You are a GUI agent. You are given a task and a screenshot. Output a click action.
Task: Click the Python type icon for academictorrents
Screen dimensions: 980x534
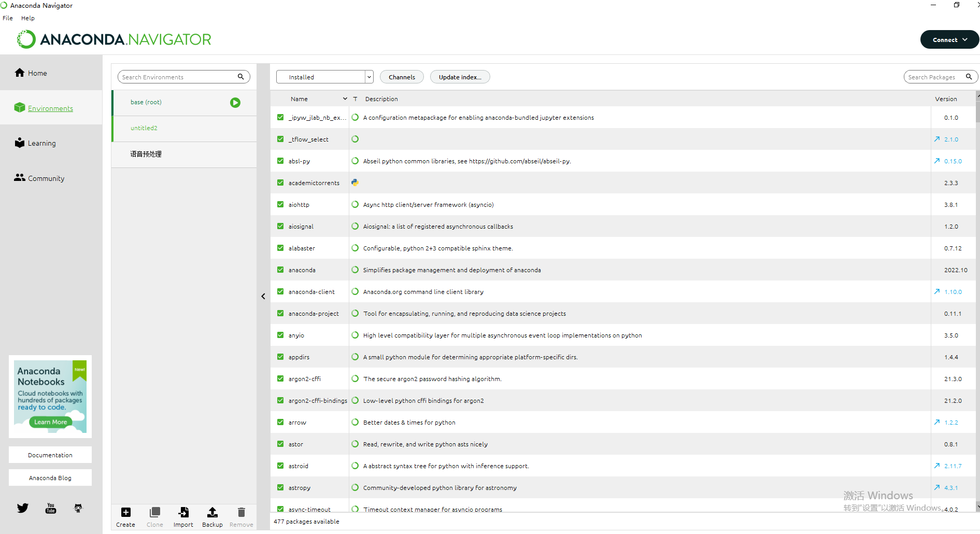[355, 182]
